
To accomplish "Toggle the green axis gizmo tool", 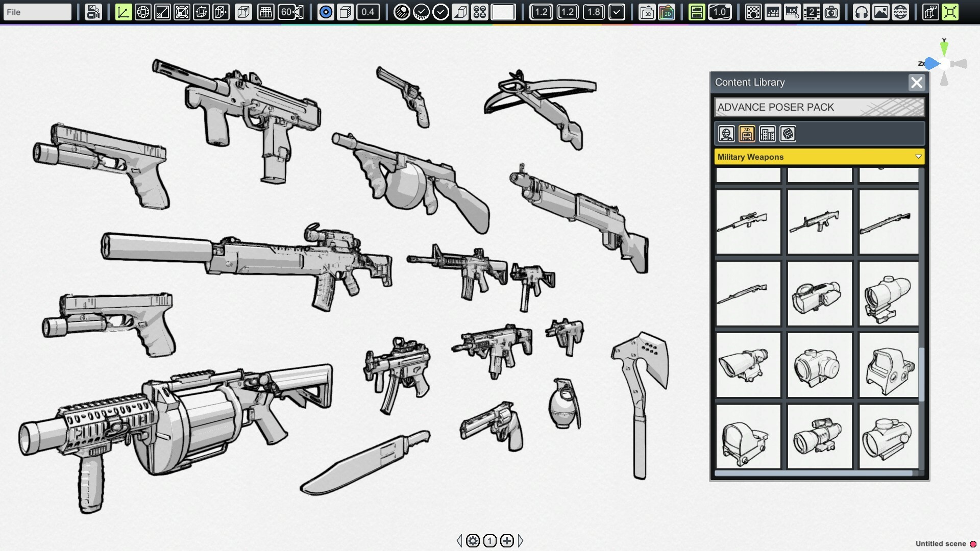I will pos(123,12).
